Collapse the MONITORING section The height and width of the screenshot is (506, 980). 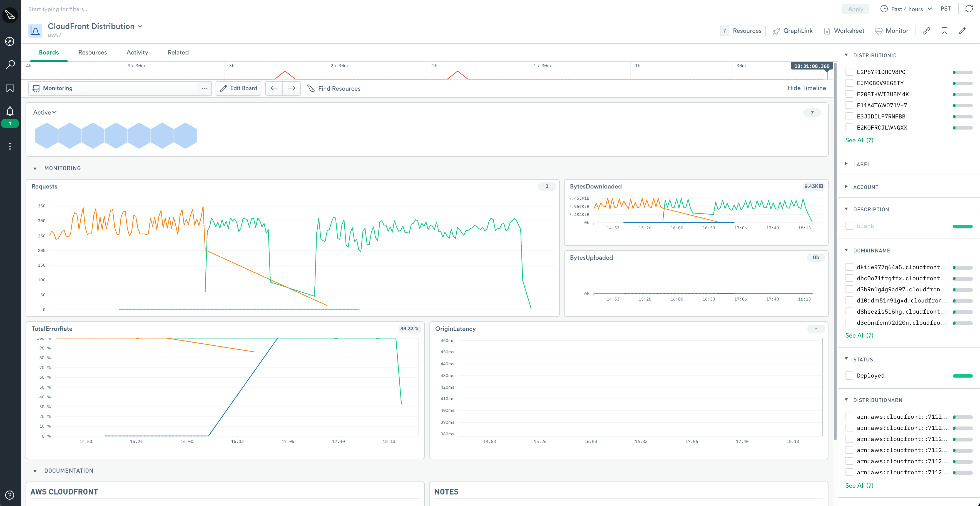35,168
